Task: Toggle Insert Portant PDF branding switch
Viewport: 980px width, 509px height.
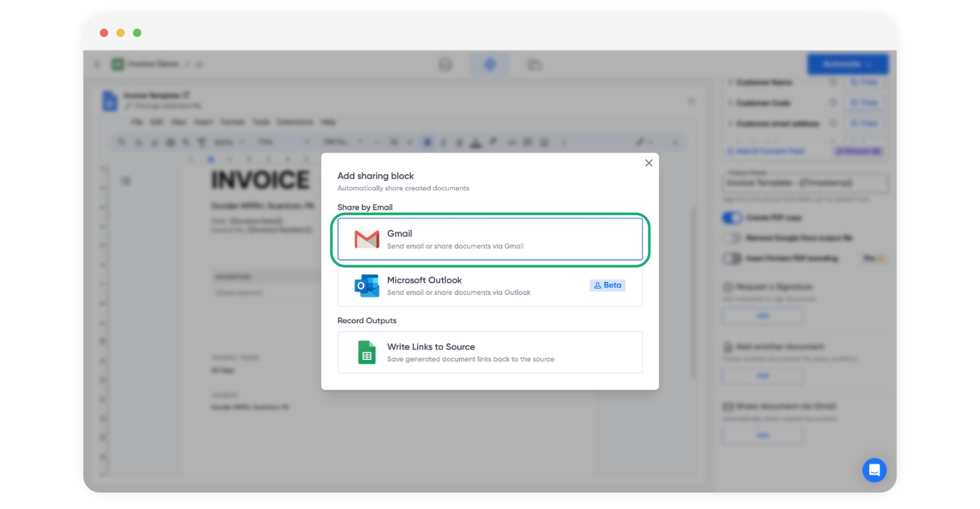Action: (x=732, y=258)
